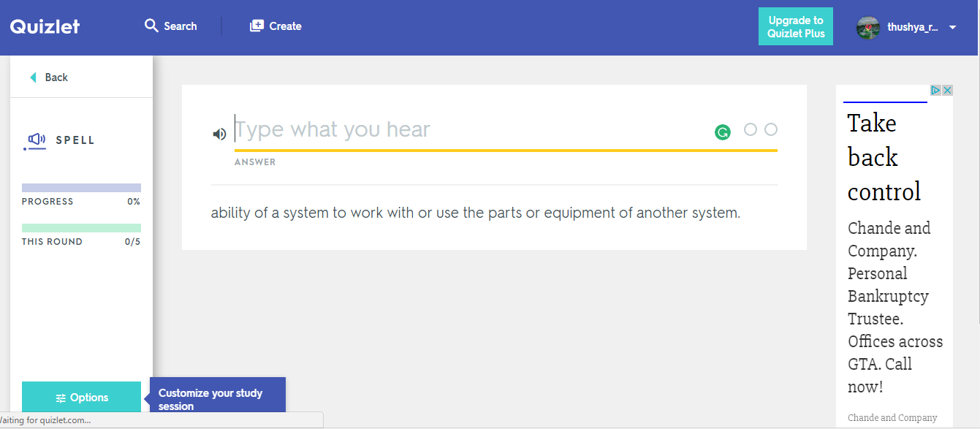Click the Grammarly icon in the answer field

[x=723, y=132]
